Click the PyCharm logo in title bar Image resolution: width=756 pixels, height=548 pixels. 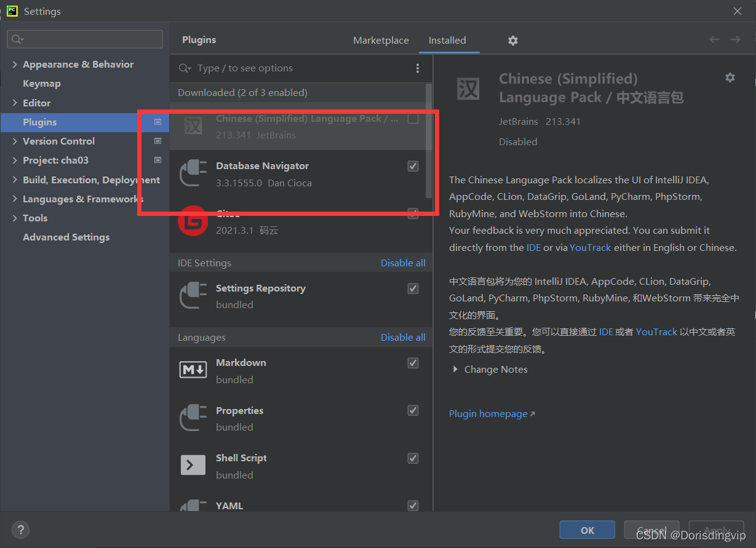coord(12,10)
